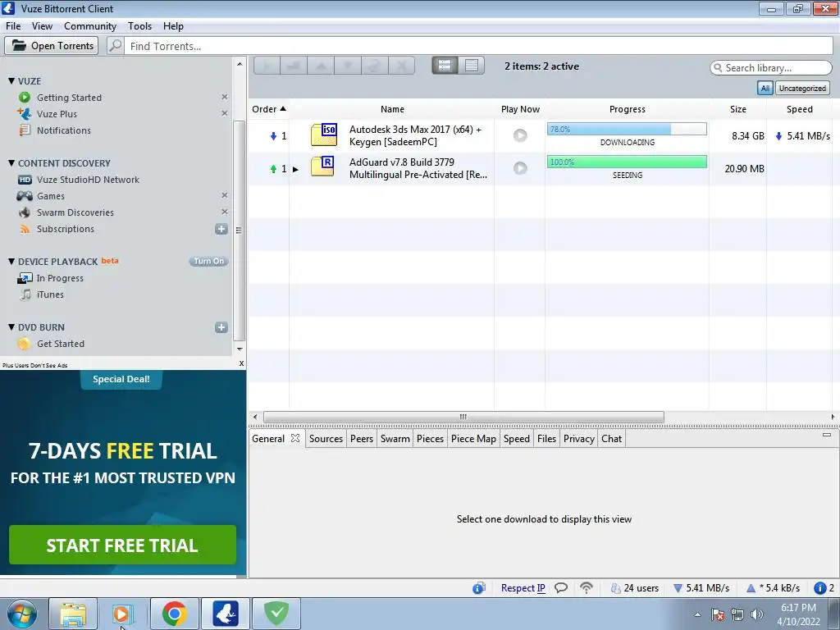
Task: Close the ad panel X
Action: tap(241, 363)
